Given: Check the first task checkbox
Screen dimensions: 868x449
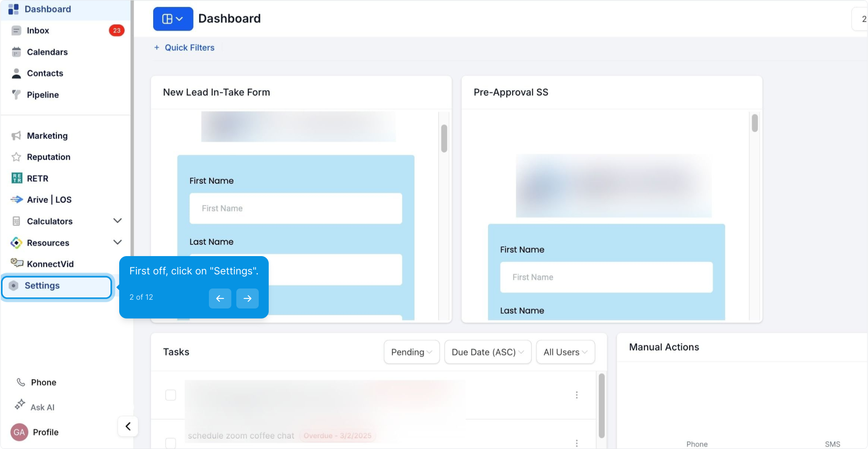Looking at the screenshot, I should [171, 395].
